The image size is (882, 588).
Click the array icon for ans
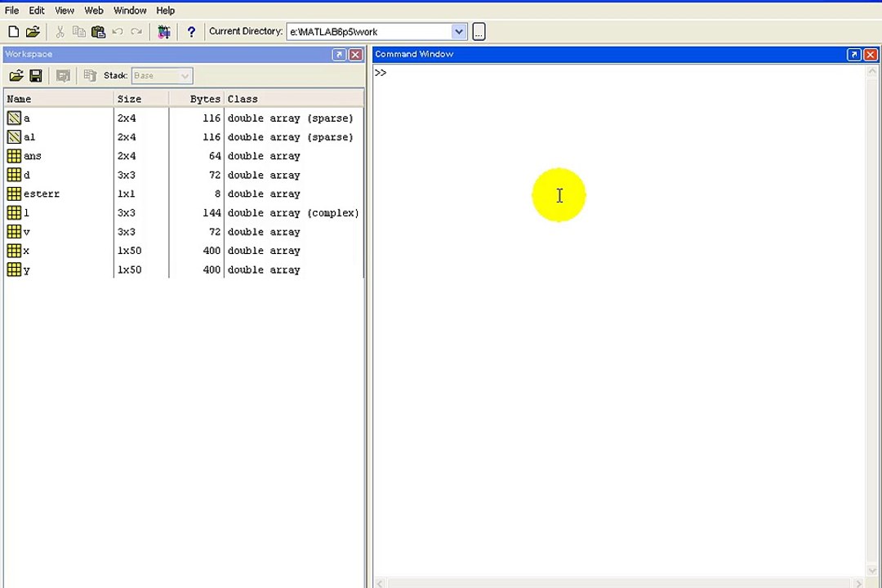pos(14,156)
